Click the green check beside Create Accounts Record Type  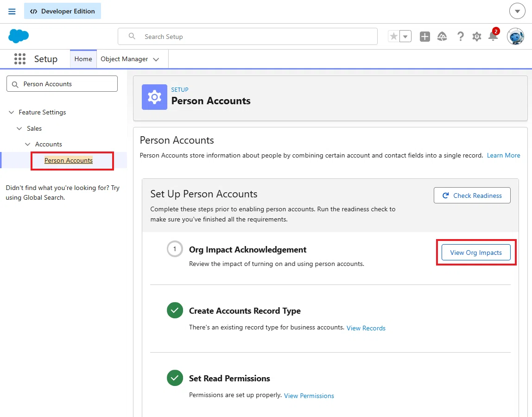coord(175,310)
